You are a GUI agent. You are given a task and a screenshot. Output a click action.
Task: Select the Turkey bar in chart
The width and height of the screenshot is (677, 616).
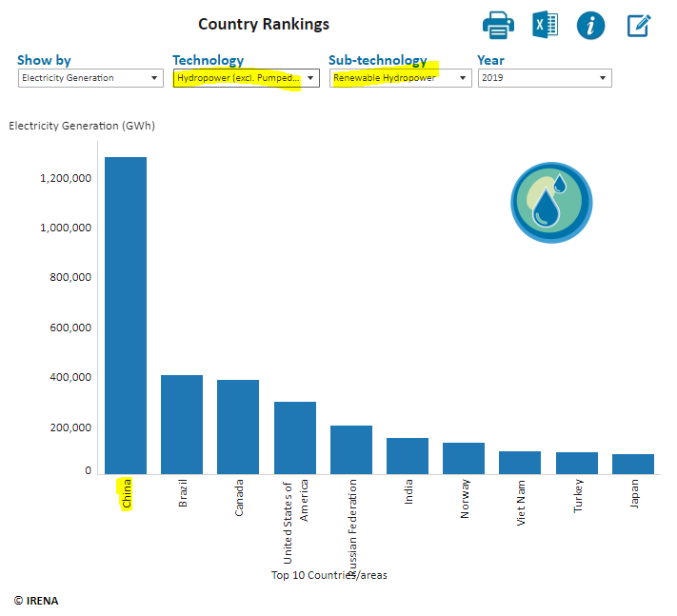(x=577, y=463)
